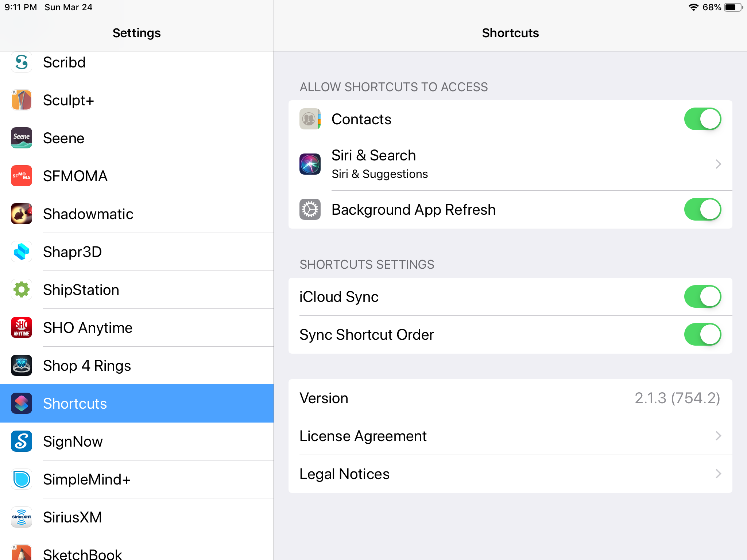Viewport: 747px width, 560px height.
Task: Tap the ShipStation green gear icon
Action: [22, 290]
